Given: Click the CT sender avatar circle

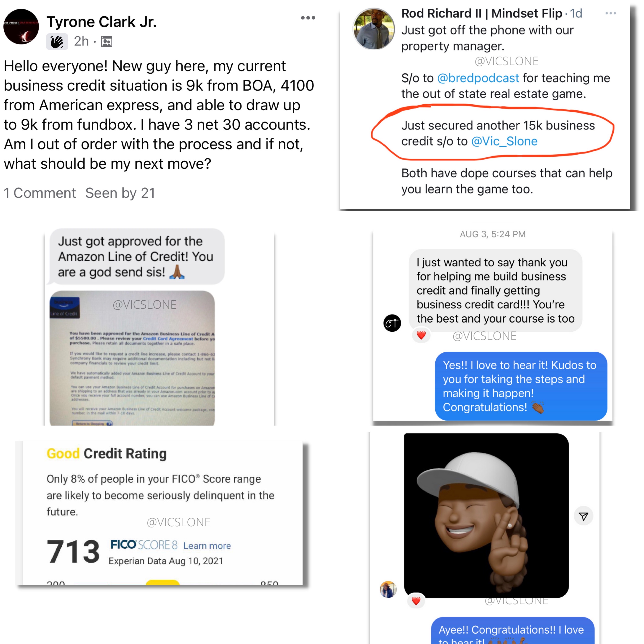Looking at the screenshot, I should [392, 323].
